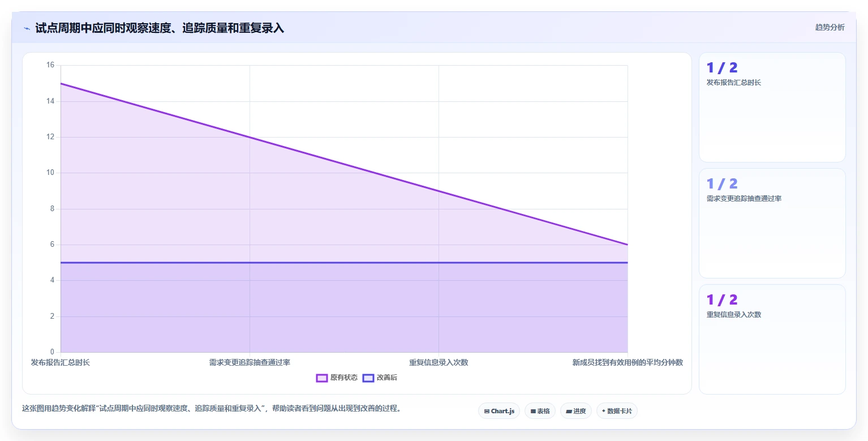Click the caption text below the chart
Viewport: 868px width, 441px height.
tap(212, 408)
